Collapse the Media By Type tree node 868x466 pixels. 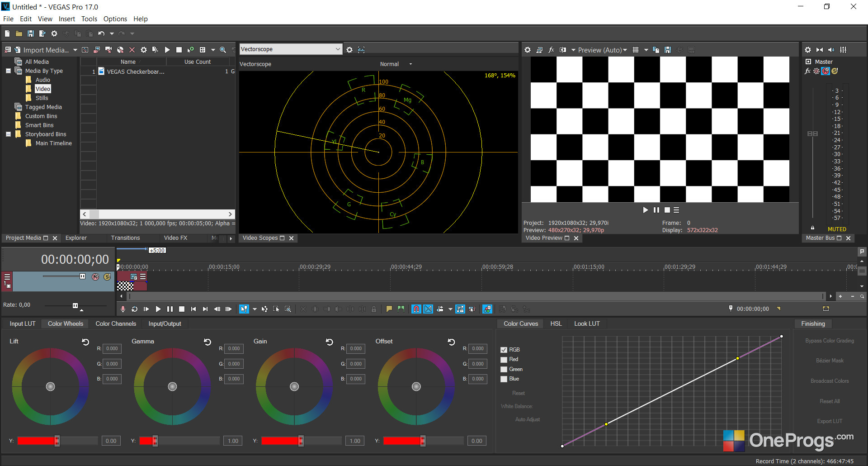pyautogui.click(x=8, y=71)
